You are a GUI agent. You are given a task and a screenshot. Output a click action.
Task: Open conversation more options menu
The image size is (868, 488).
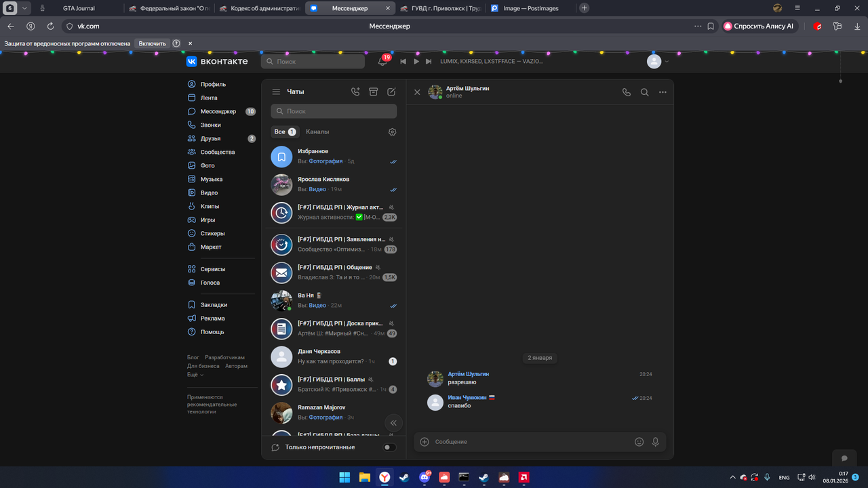coord(663,92)
